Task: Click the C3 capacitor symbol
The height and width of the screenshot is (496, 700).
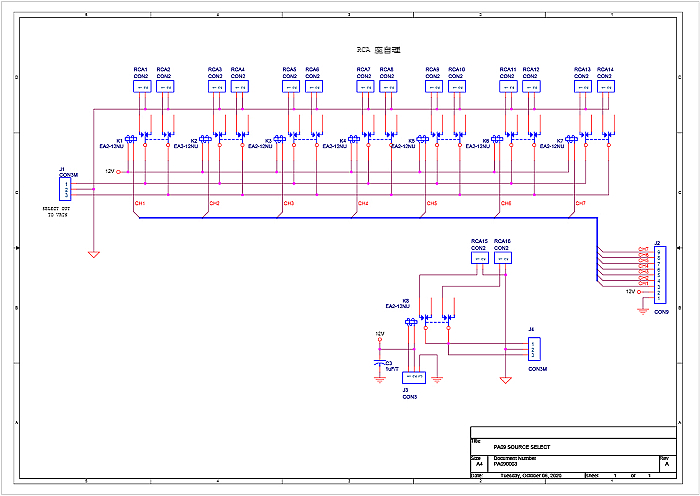Action: (379, 364)
